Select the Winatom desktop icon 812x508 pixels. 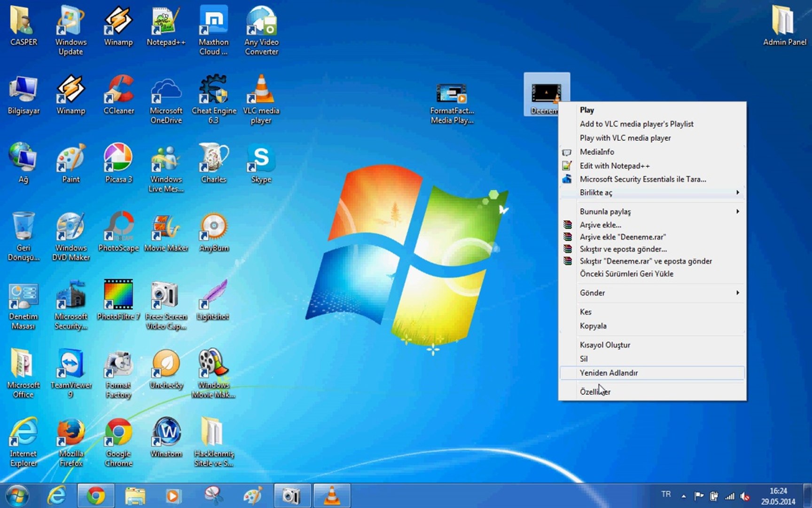point(166,438)
